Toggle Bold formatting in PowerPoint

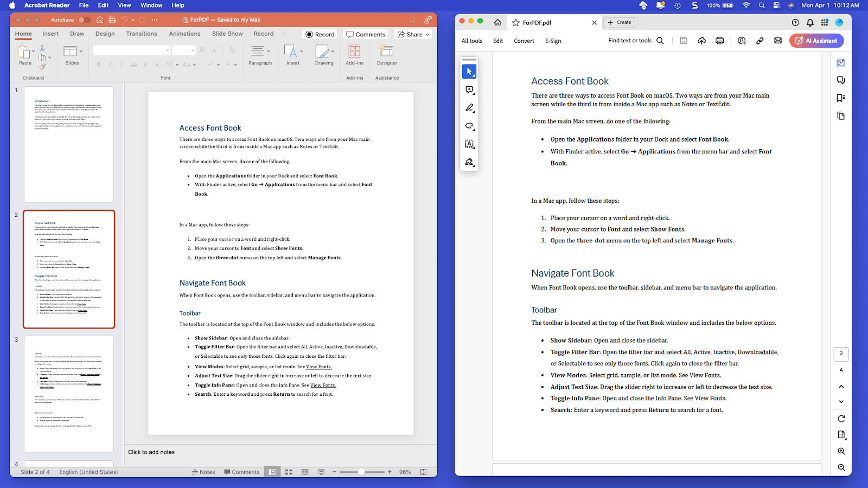pos(99,64)
